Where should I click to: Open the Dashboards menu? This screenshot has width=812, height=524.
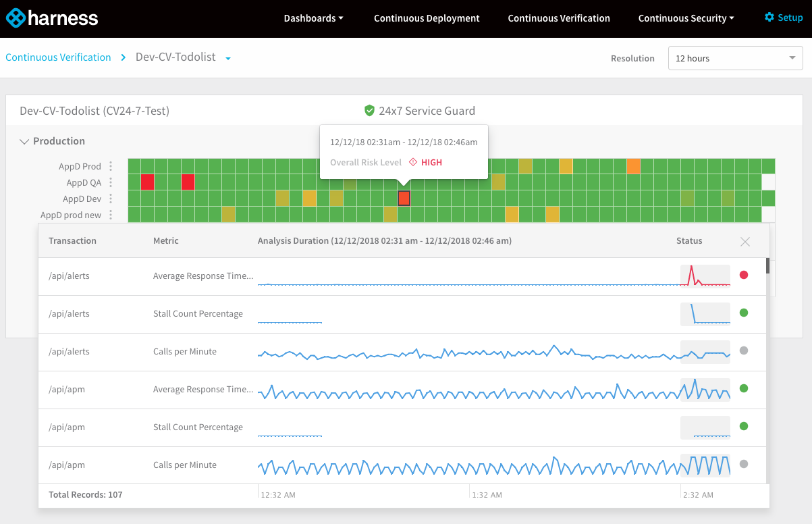(313, 18)
